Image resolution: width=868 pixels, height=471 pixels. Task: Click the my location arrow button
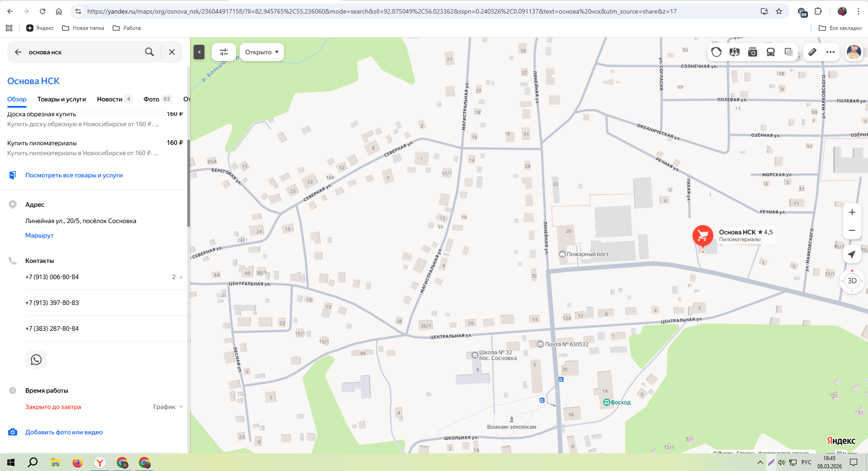[852, 254]
